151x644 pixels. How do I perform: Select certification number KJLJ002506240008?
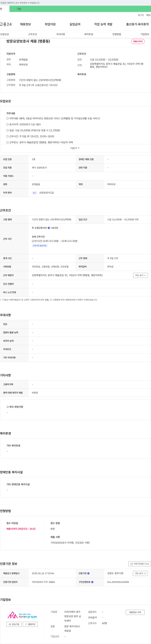point(118,582)
